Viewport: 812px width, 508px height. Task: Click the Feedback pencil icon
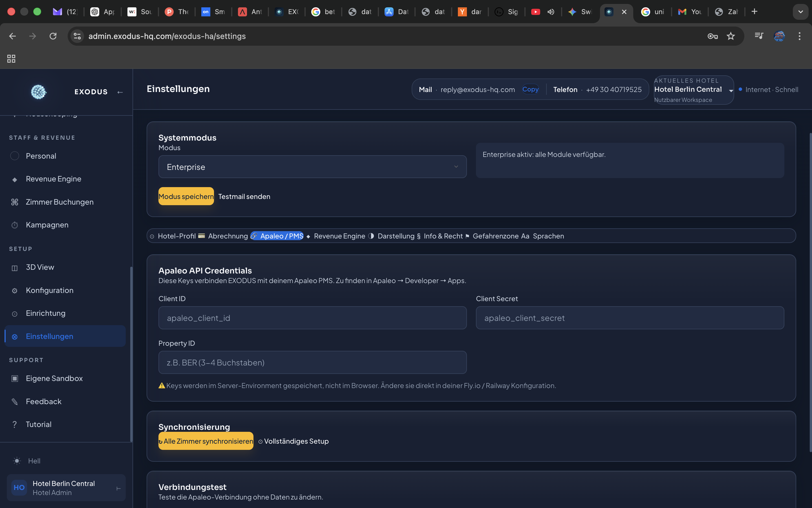coord(14,402)
